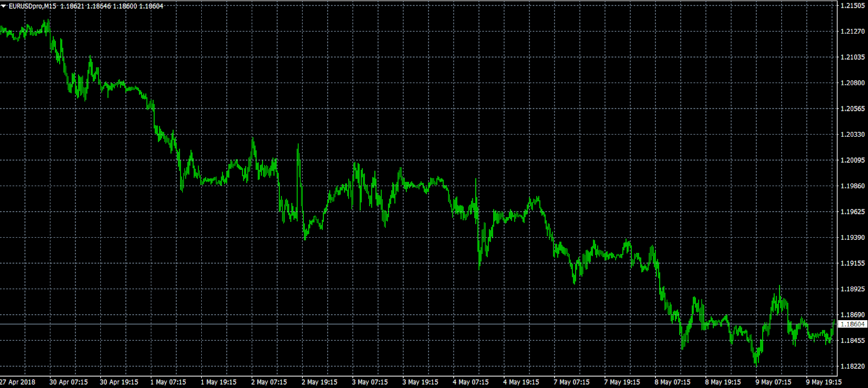Viewport: 868px width, 388px height.
Task: Click the 3 May 07:15 time label
Action: 370,382
